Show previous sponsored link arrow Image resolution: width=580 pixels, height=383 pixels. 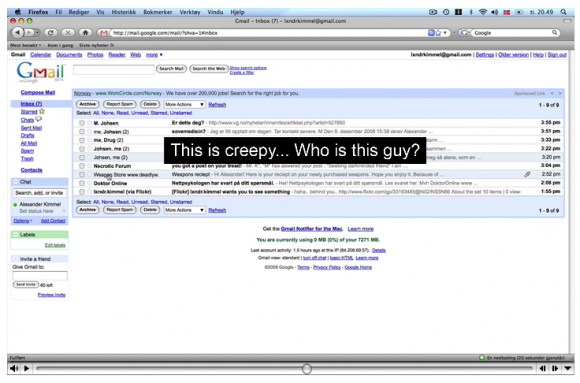pyautogui.click(x=552, y=93)
